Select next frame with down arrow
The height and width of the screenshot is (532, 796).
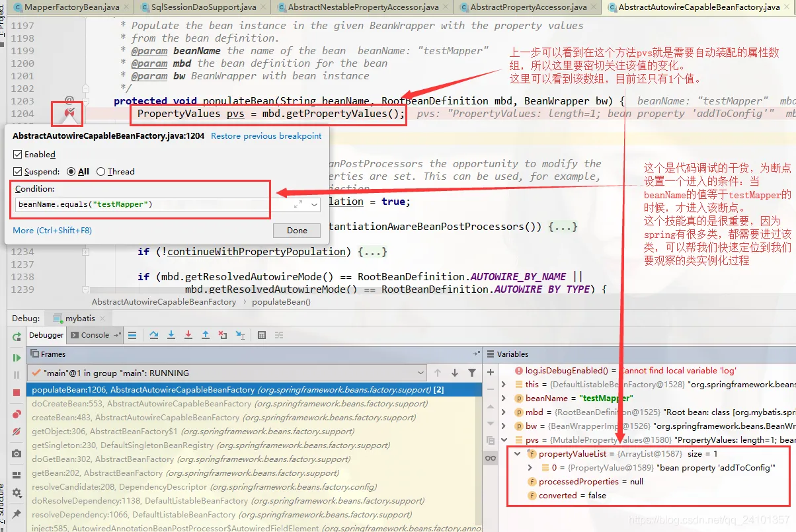454,373
